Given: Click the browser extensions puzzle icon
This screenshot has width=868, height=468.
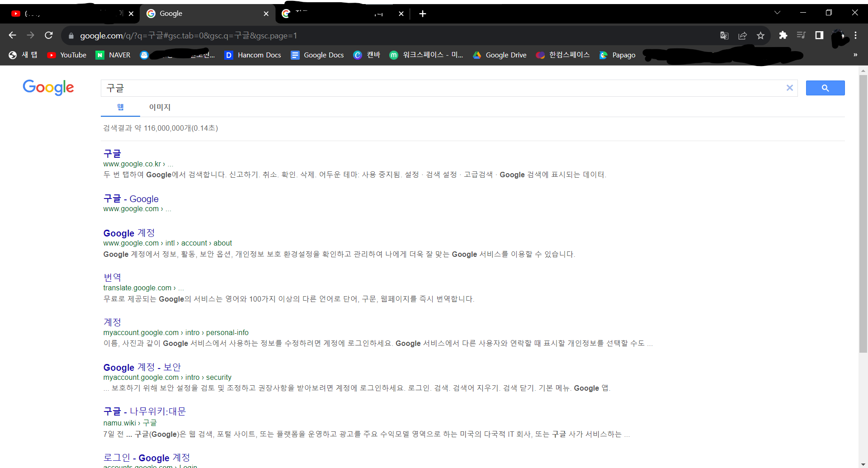Looking at the screenshot, I should tap(783, 35).
